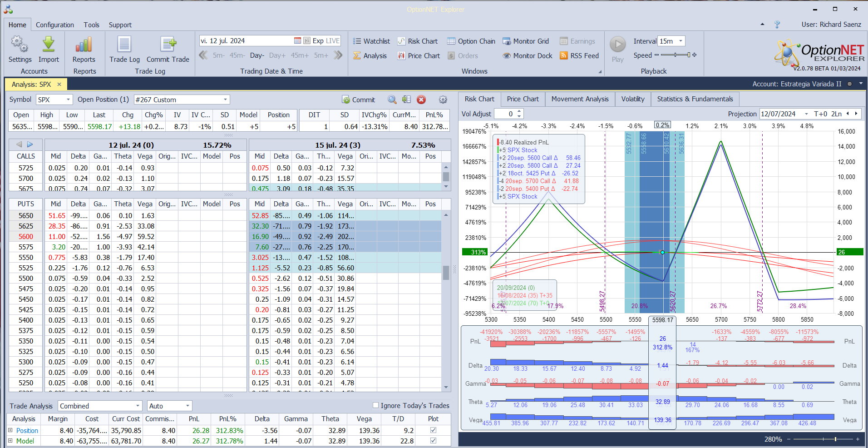The image size is (868, 448).
Task: Toggle the 2Ln lines option
Action: tap(837, 114)
